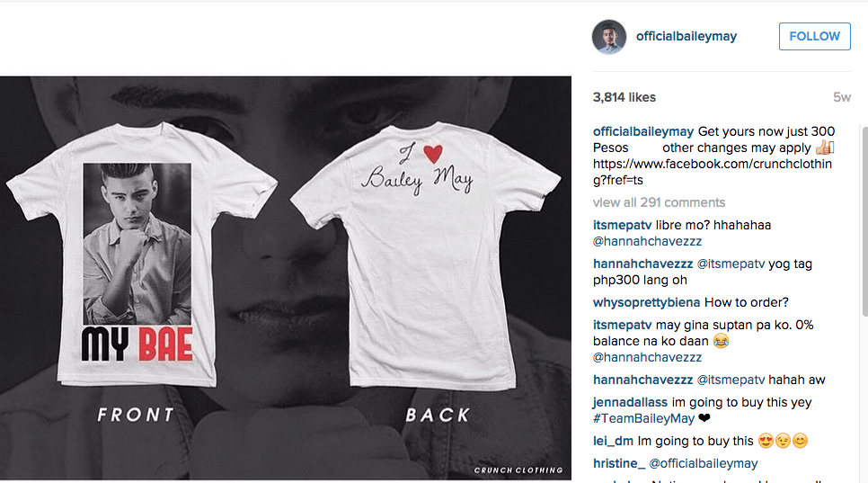This screenshot has width=868, height=483.
Task: View the 3,814 likes list
Action: 624,97
